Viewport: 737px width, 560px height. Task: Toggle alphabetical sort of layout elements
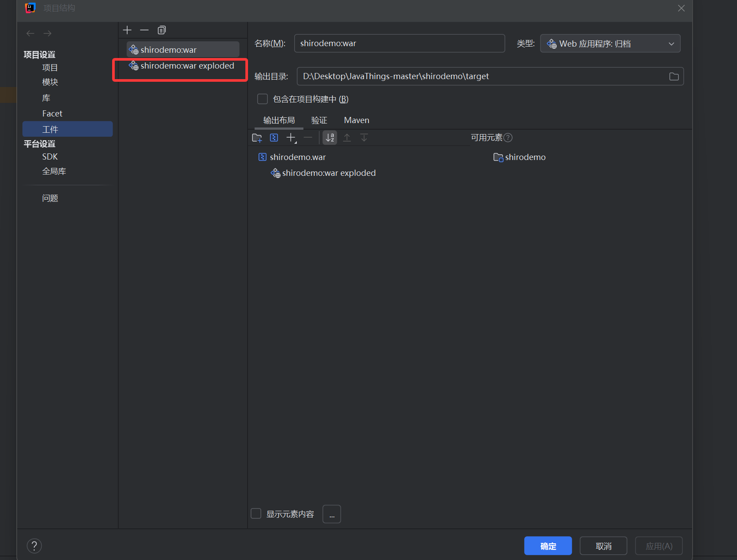tap(330, 138)
